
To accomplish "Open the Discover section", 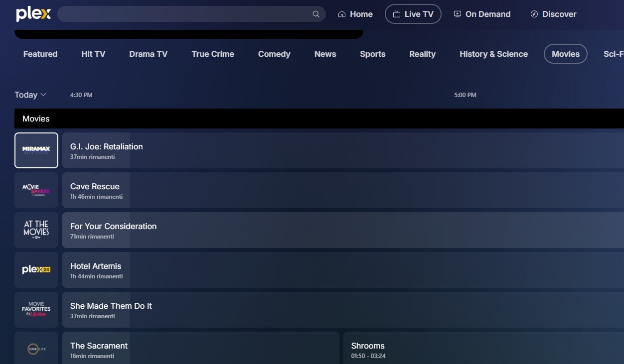I will tap(553, 14).
